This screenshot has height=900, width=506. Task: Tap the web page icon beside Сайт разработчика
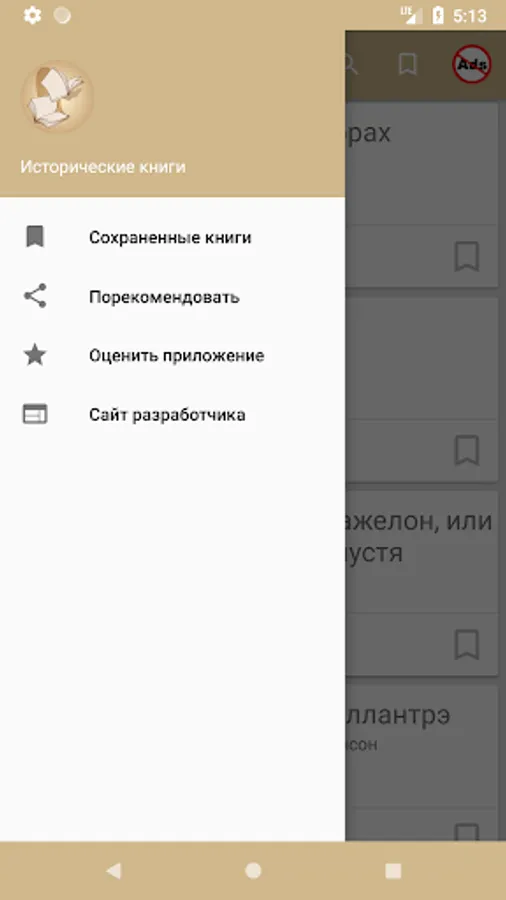pyautogui.click(x=35, y=414)
